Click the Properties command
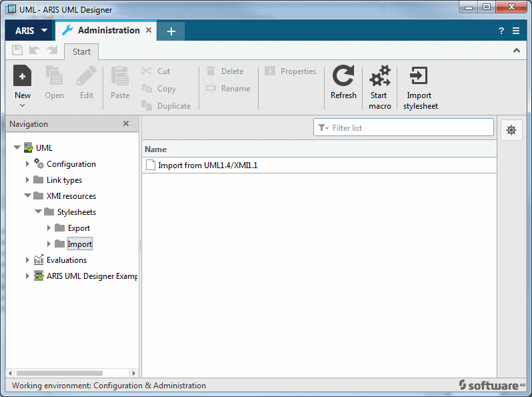Screen dimensions: 532x397 [x=291, y=71]
